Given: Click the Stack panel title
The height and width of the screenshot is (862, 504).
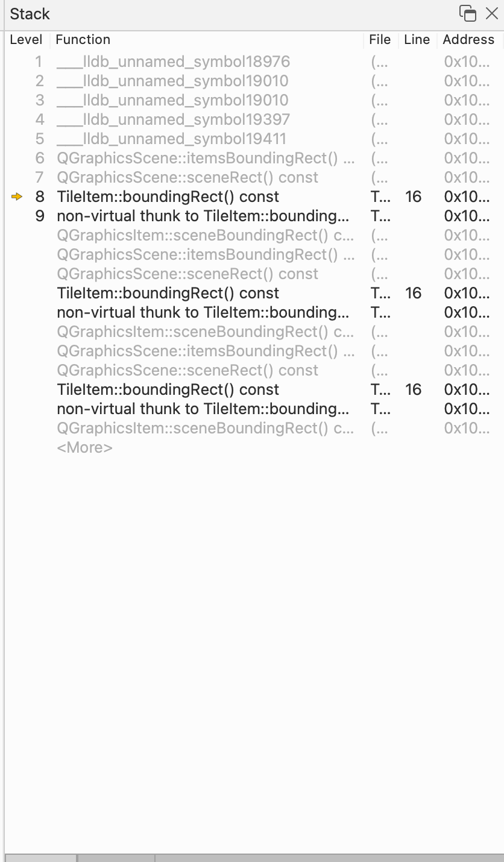Looking at the screenshot, I should coord(30,14).
